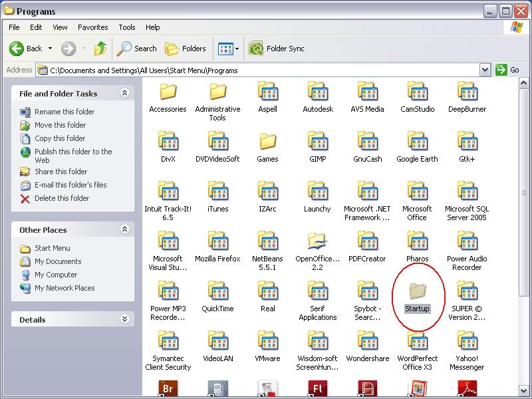The image size is (532, 399).
Task: Collapse the File and Folder Tasks pane
Action: pyautogui.click(x=124, y=93)
